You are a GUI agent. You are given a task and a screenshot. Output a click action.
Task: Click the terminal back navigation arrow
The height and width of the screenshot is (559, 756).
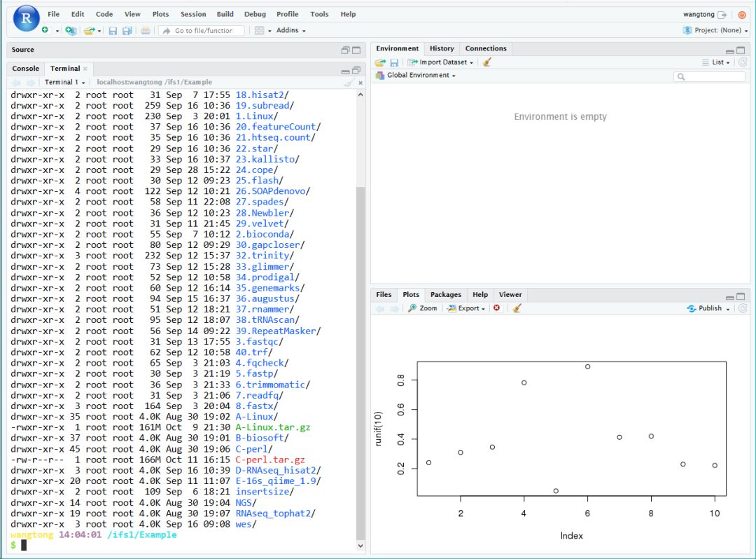16,83
